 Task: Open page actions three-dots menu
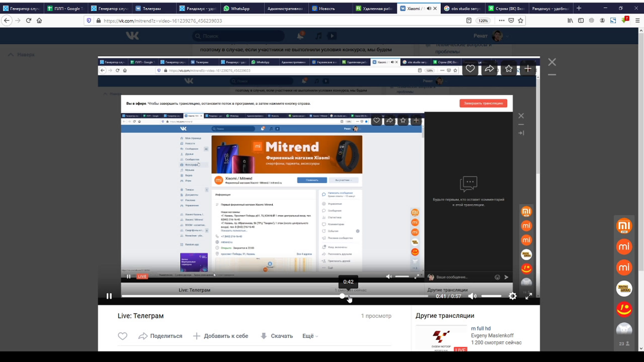pyautogui.click(x=502, y=21)
